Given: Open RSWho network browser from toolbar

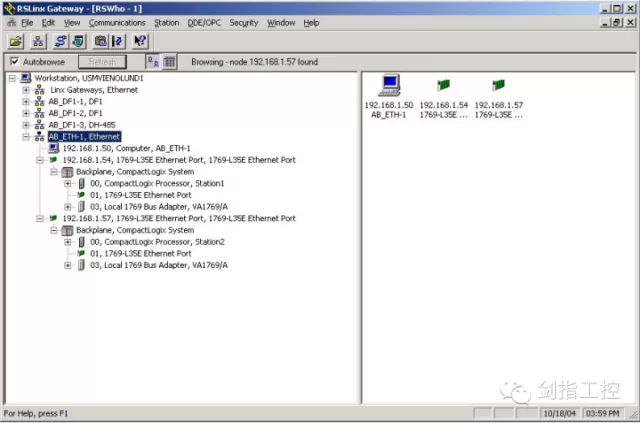Looking at the screenshot, I should [x=38, y=41].
